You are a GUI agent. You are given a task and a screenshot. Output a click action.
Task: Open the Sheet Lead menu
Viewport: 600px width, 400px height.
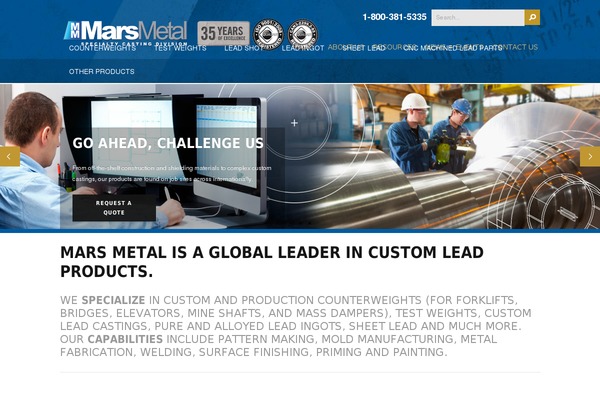click(364, 48)
